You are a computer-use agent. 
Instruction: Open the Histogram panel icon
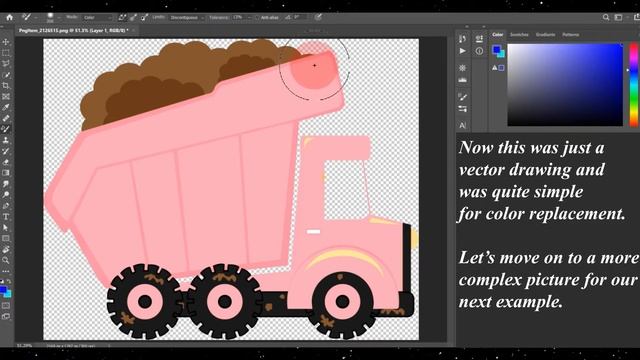point(462,80)
